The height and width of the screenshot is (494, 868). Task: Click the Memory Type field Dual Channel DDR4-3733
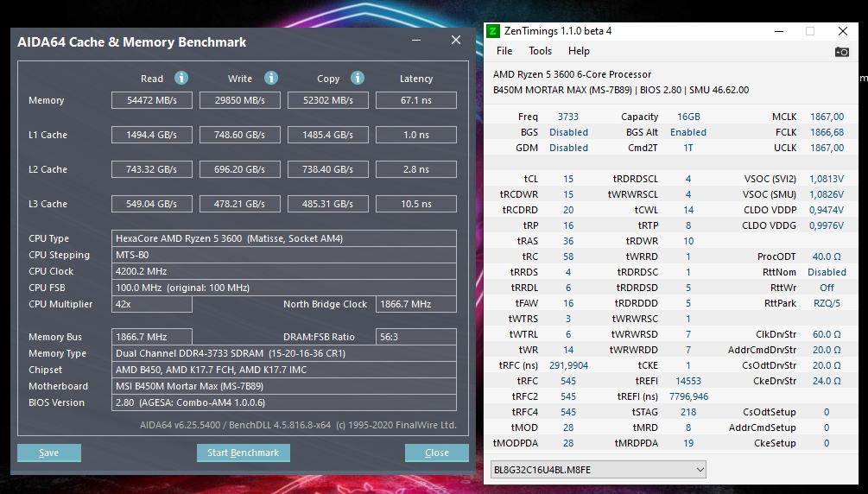click(284, 353)
